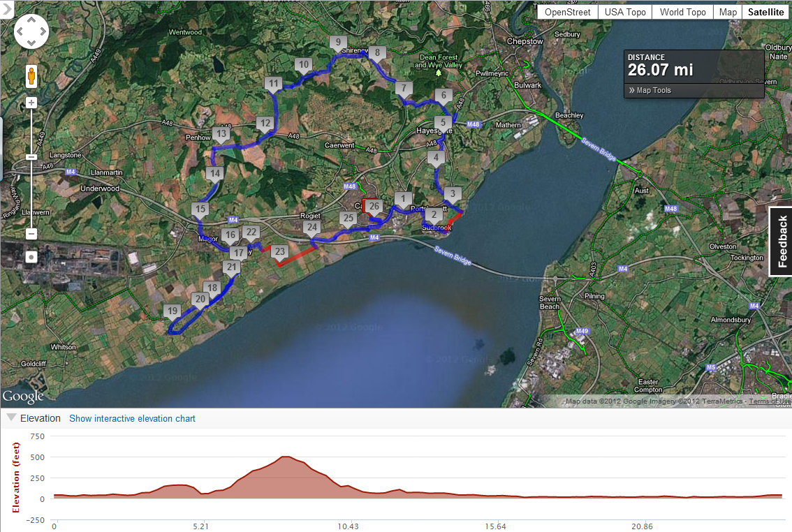Select the Satellite view type
Screen dimensions: 792x532
(766, 12)
